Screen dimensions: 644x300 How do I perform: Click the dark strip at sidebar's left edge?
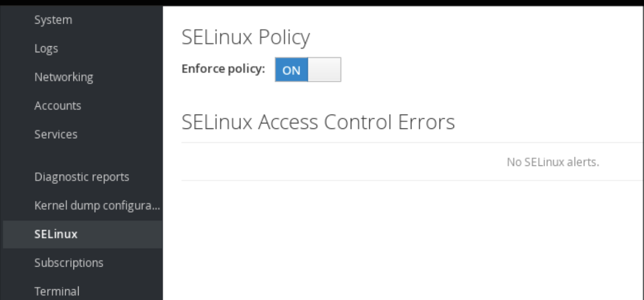1,154
